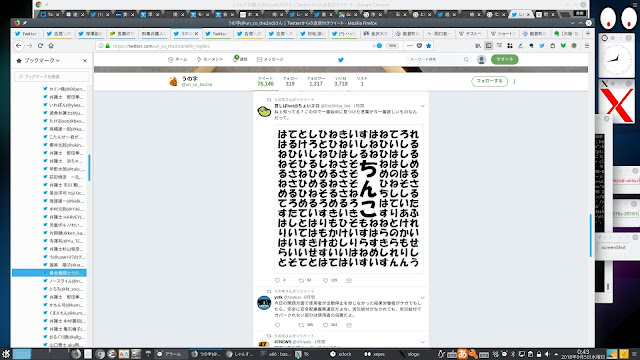Viewport: 640px width, 360px height.
Task: Open the Firefox home page icon
Action: (51, 46)
